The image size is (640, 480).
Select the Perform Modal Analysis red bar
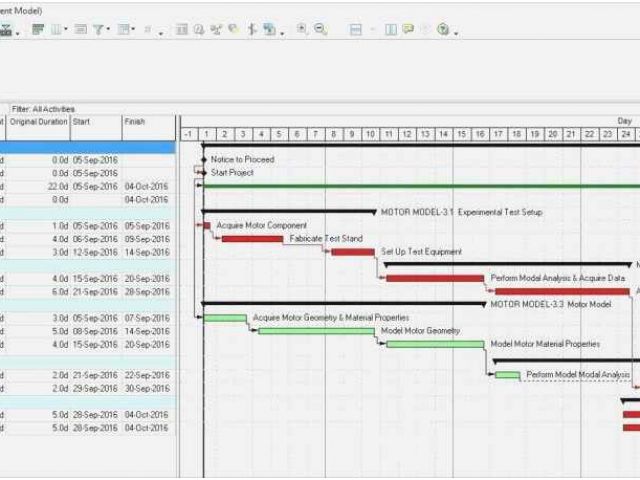coord(435,278)
